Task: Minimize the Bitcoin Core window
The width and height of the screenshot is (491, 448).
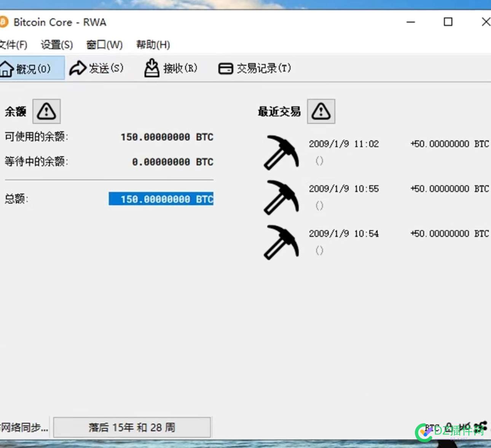Action: tap(411, 22)
